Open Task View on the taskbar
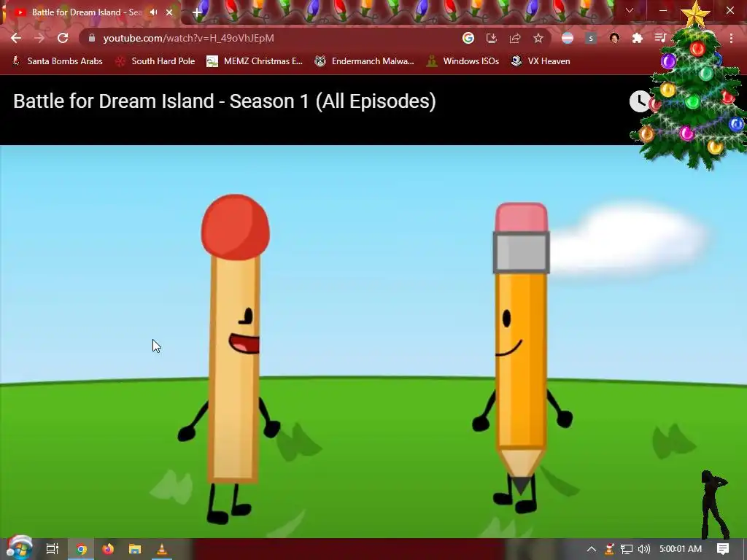The width and height of the screenshot is (747, 560). (52, 549)
